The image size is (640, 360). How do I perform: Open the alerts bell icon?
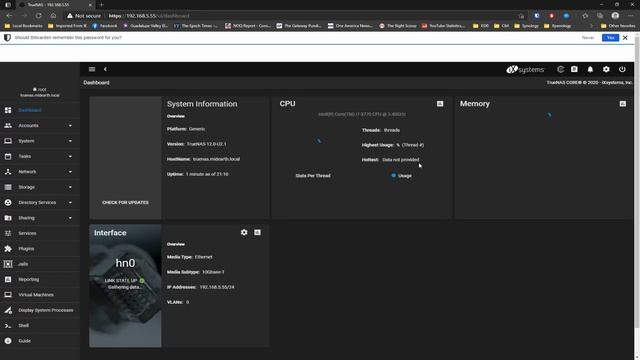[590, 69]
